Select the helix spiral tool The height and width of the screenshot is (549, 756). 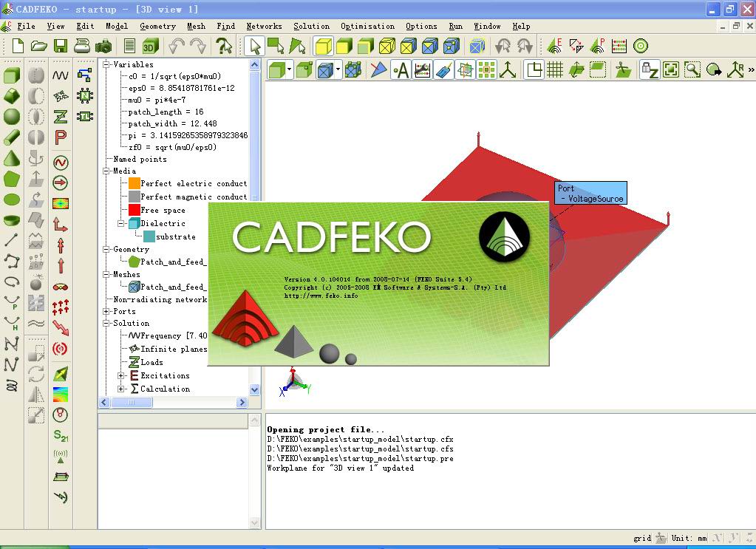(x=12, y=385)
